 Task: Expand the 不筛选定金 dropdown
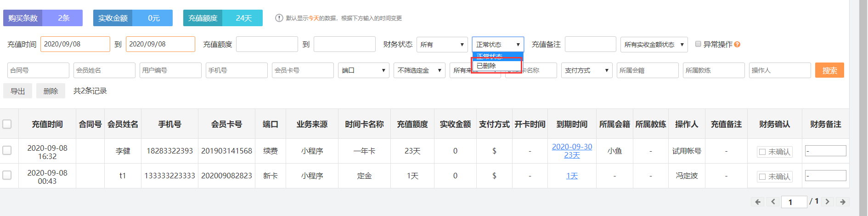point(419,70)
